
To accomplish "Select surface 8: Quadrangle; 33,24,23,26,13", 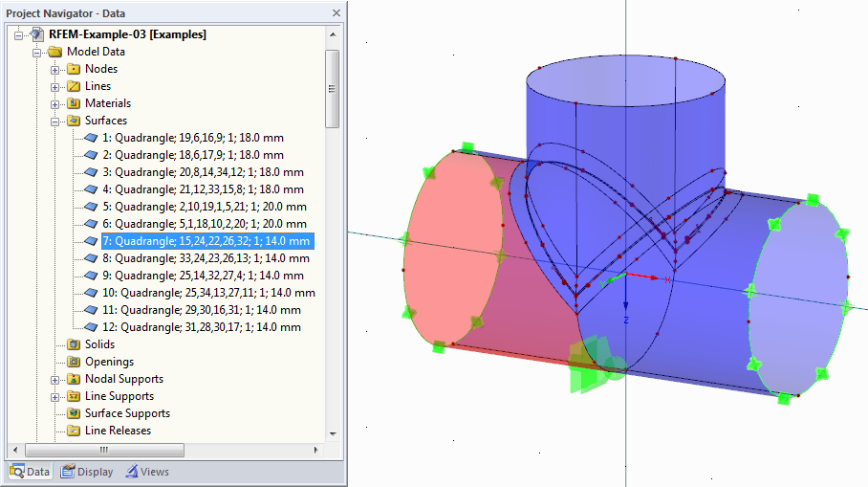I will point(206,258).
